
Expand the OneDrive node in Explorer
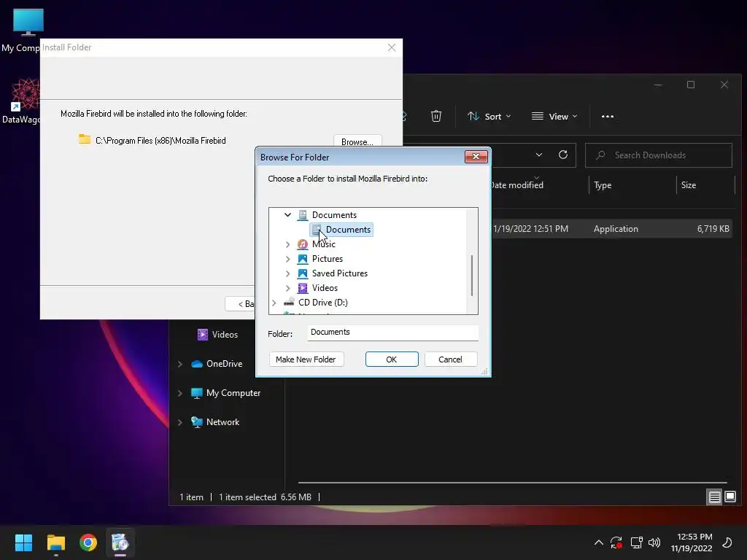(179, 364)
